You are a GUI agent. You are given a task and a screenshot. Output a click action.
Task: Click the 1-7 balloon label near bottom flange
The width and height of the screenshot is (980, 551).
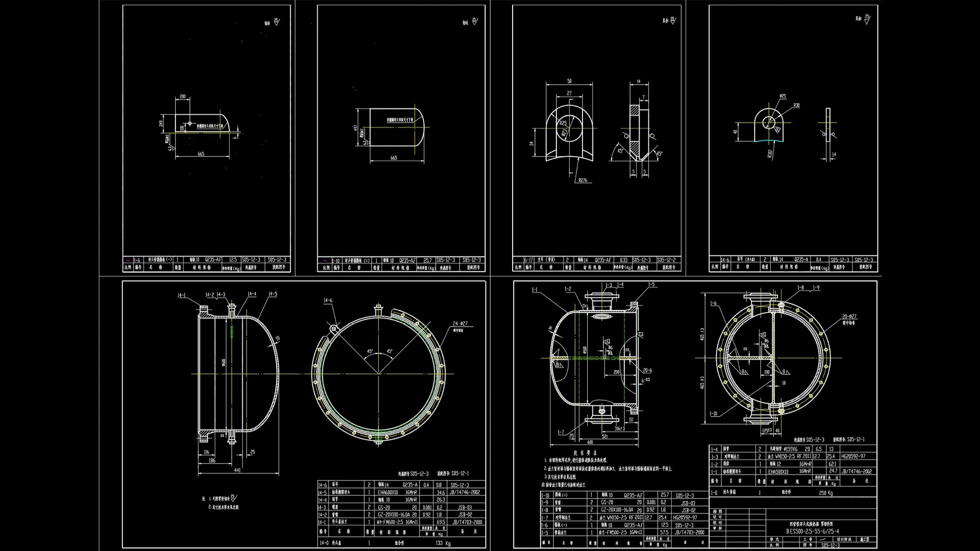561,433
